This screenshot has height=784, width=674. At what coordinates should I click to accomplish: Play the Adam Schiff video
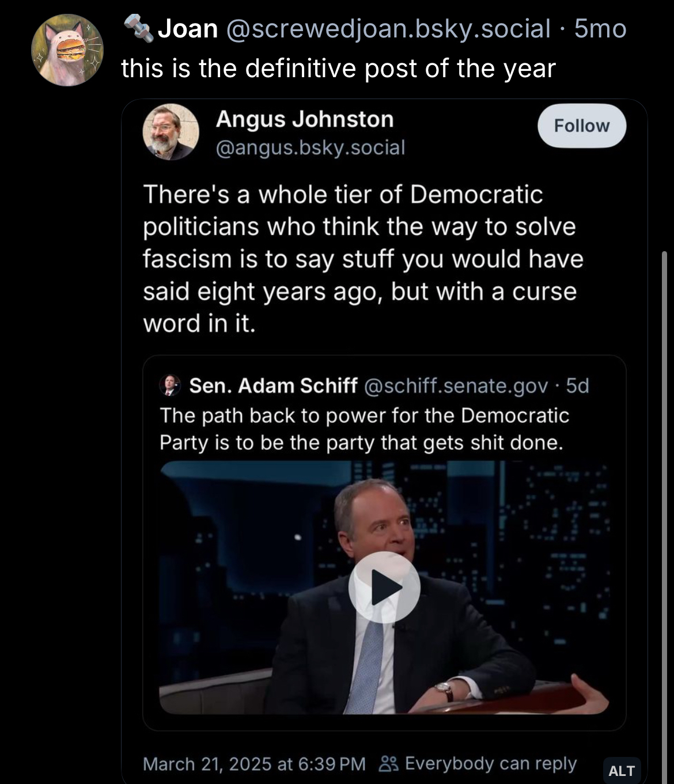[384, 587]
